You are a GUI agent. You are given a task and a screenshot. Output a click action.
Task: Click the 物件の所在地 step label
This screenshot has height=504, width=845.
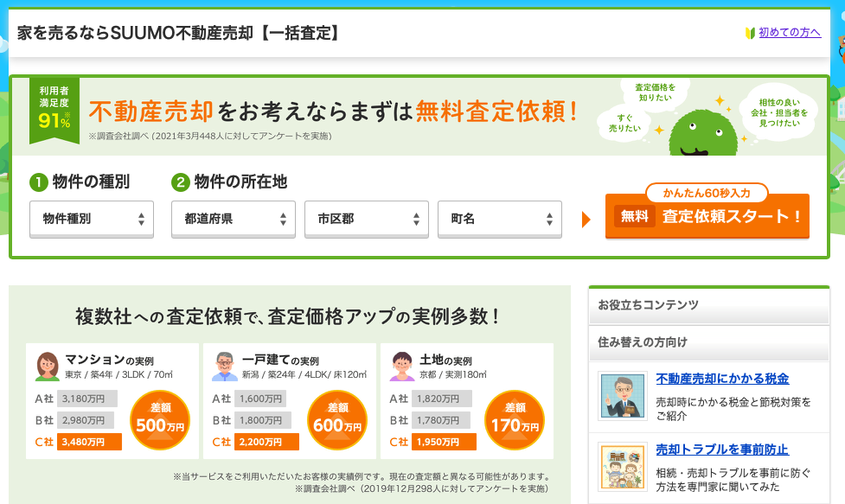point(241,182)
